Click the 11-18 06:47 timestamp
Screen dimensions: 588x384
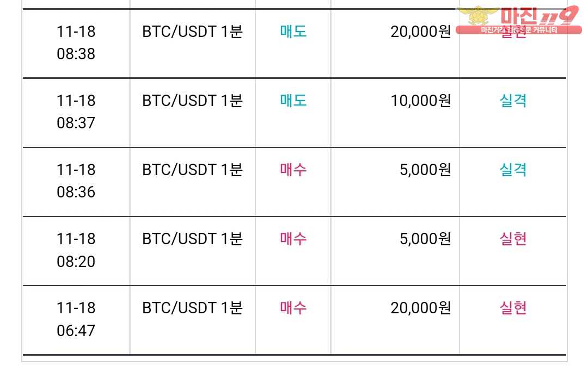tap(76, 319)
